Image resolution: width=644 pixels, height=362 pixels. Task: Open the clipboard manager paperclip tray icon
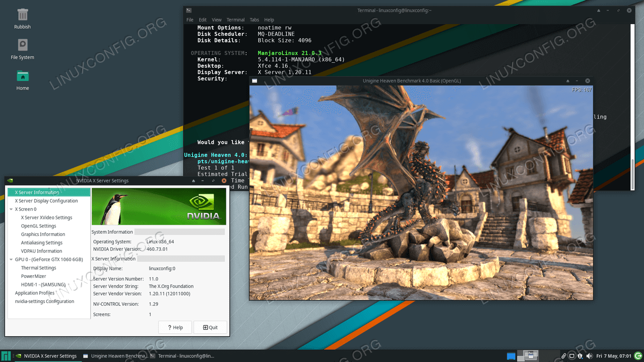564,356
